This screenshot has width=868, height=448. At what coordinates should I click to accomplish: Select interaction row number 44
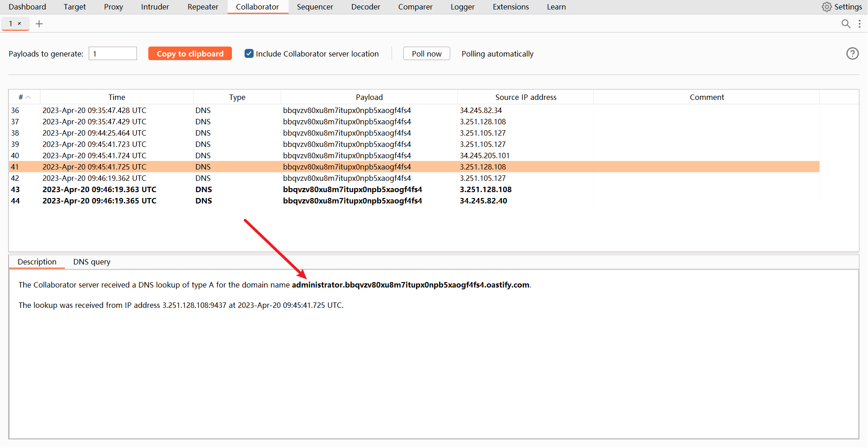coord(226,201)
